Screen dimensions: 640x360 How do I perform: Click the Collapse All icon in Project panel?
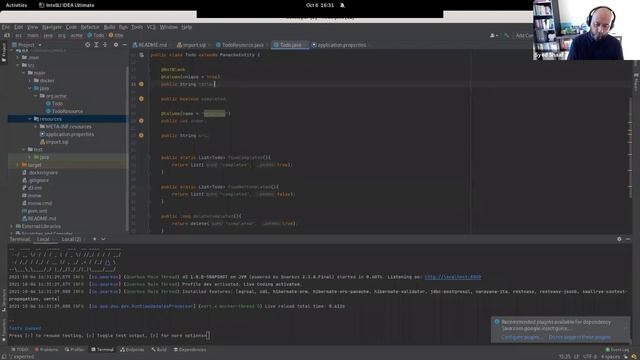(105, 45)
